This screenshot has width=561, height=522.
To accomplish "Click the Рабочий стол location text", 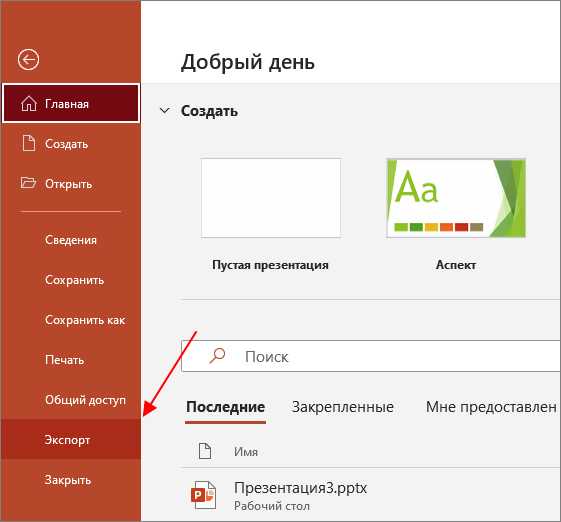I will [272, 506].
